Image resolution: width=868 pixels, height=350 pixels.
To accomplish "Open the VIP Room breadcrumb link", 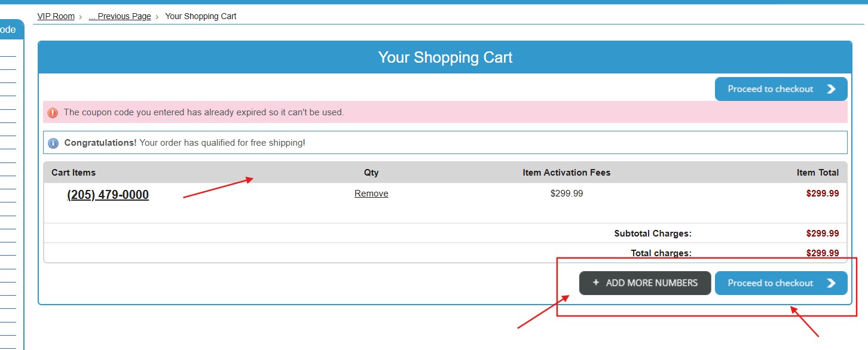I will coord(56,16).
